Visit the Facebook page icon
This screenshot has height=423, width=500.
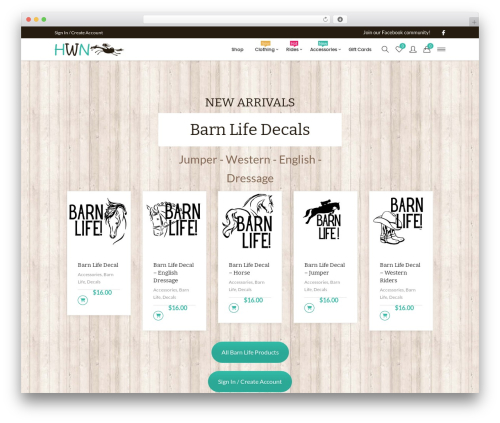point(443,32)
